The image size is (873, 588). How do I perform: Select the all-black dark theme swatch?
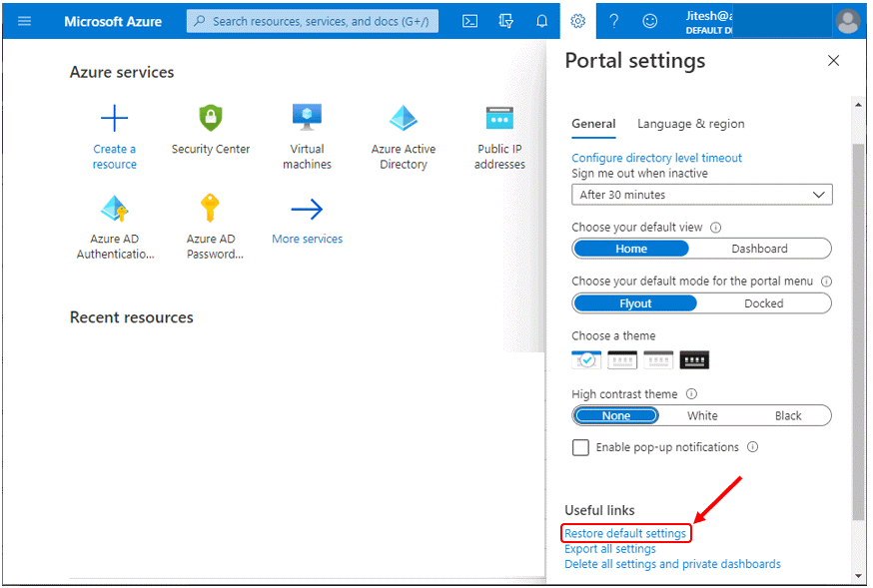point(694,360)
